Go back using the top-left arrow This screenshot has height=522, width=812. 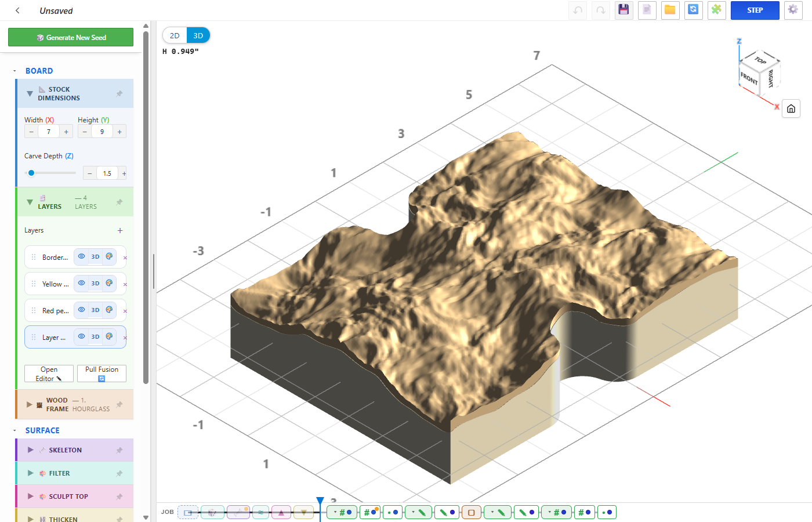tap(17, 10)
